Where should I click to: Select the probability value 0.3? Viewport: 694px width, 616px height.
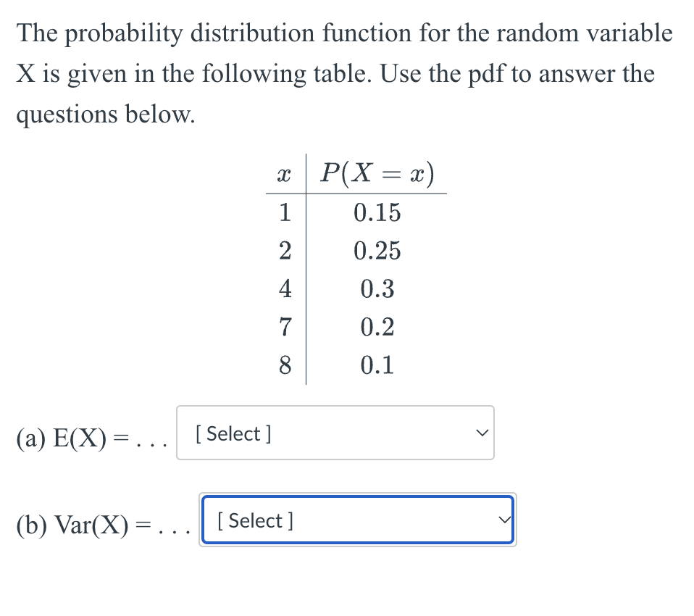point(377,288)
